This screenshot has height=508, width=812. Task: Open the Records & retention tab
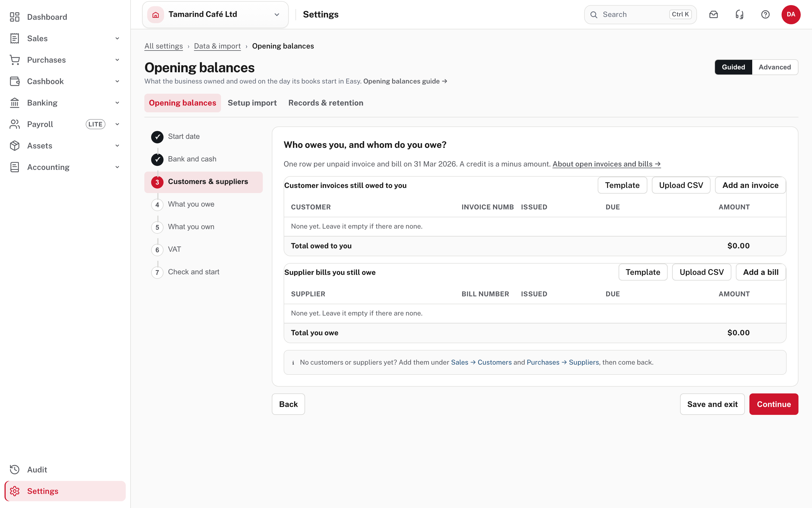click(325, 103)
